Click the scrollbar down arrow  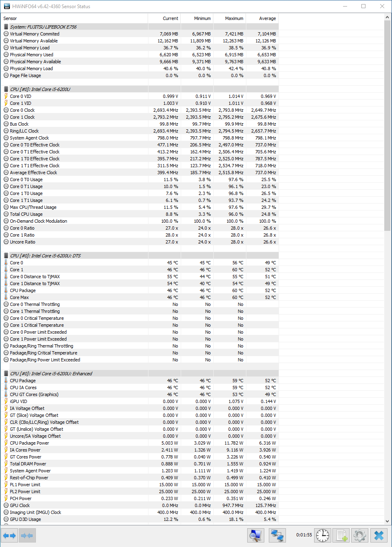pos(388,521)
